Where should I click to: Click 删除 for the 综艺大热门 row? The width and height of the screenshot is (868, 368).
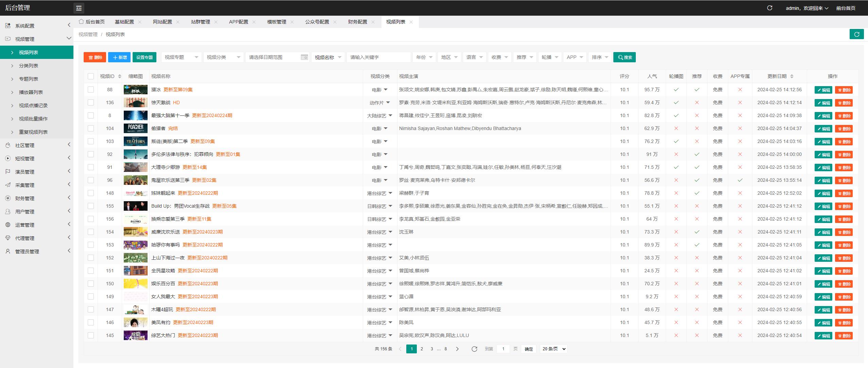click(x=844, y=336)
